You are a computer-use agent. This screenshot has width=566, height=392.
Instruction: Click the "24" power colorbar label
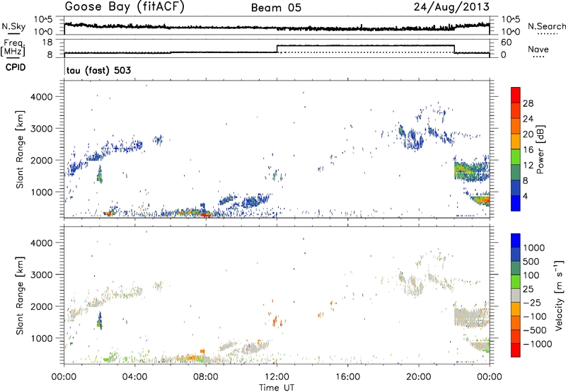528,119
